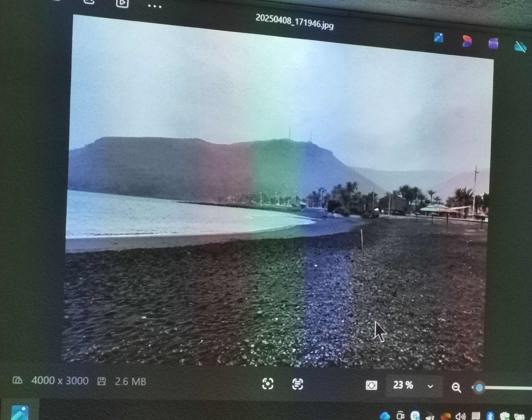Start slideshow with the play icon
The width and height of the screenshot is (532, 420).
coord(122,3)
